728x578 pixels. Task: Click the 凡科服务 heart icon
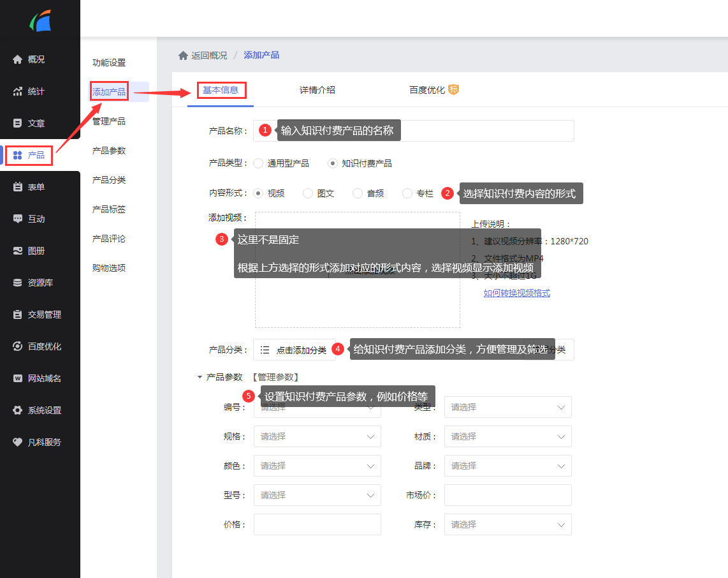pyautogui.click(x=18, y=442)
